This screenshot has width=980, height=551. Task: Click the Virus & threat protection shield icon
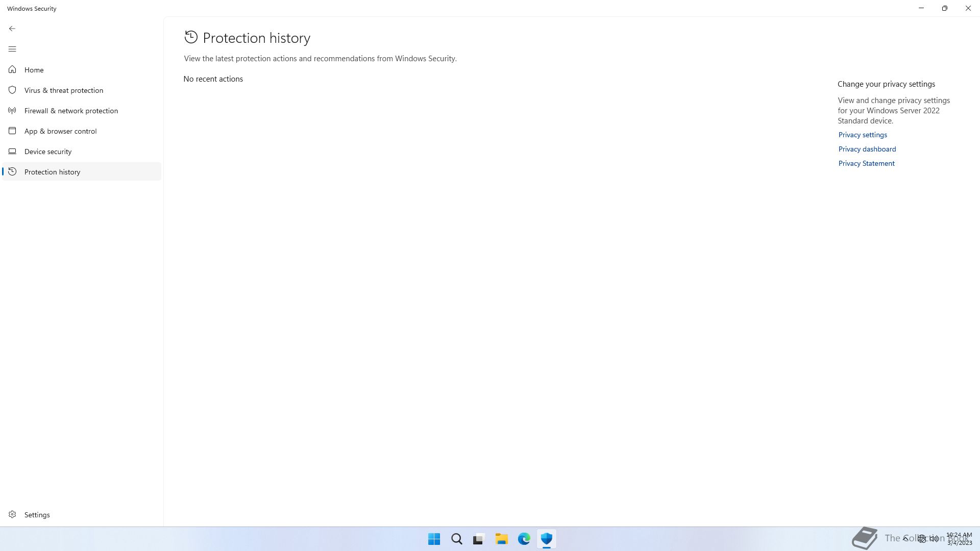coord(12,90)
